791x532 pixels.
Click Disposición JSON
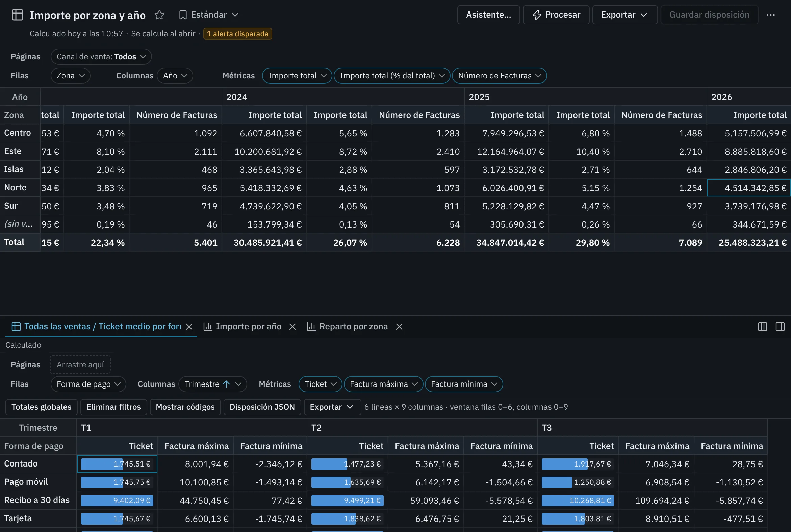click(x=262, y=407)
